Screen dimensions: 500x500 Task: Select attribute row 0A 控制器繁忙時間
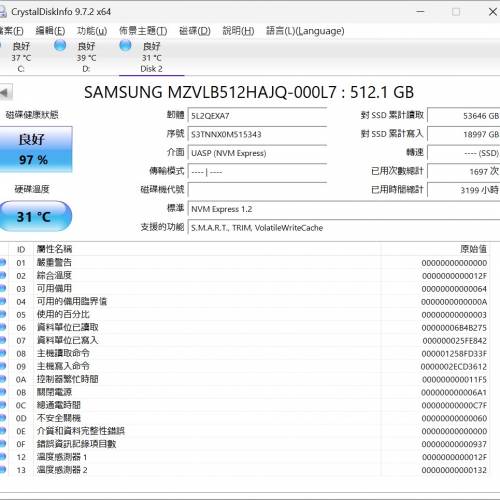tap(244, 379)
